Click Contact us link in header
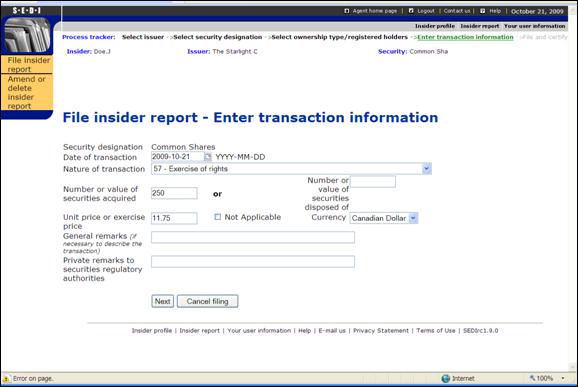Screen dimensions: 578x387 (x=457, y=11)
